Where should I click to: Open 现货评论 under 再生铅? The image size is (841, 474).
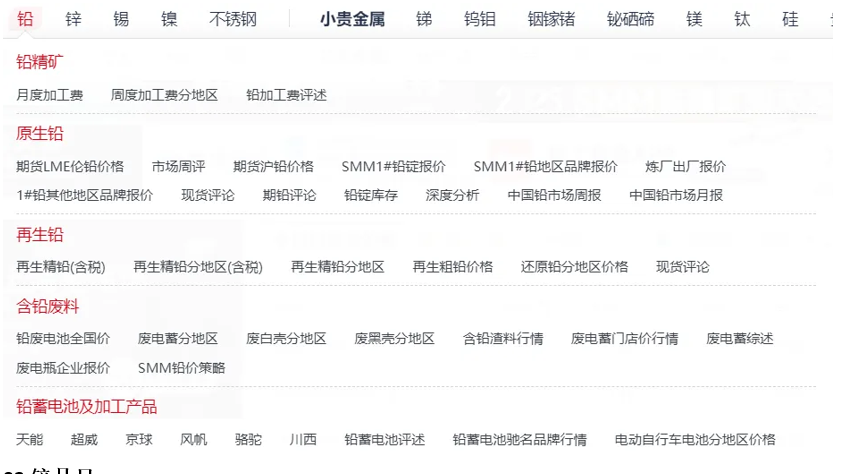pyautogui.click(x=683, y=267)
